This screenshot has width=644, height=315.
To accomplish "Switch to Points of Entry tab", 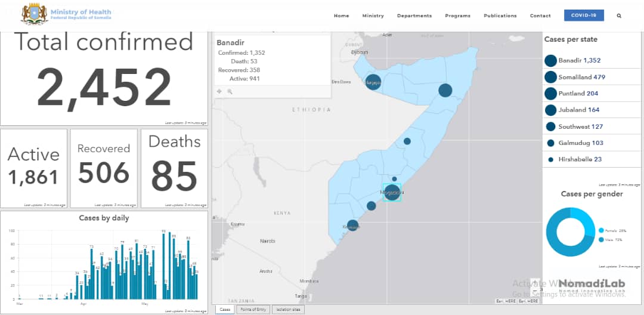I will (x=253, y=310).
